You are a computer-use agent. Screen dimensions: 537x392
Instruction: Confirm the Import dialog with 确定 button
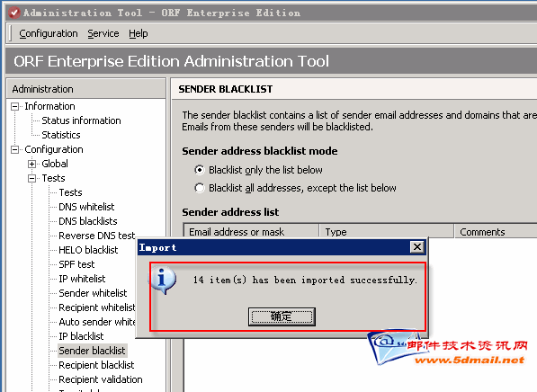[x=282, y=316]
